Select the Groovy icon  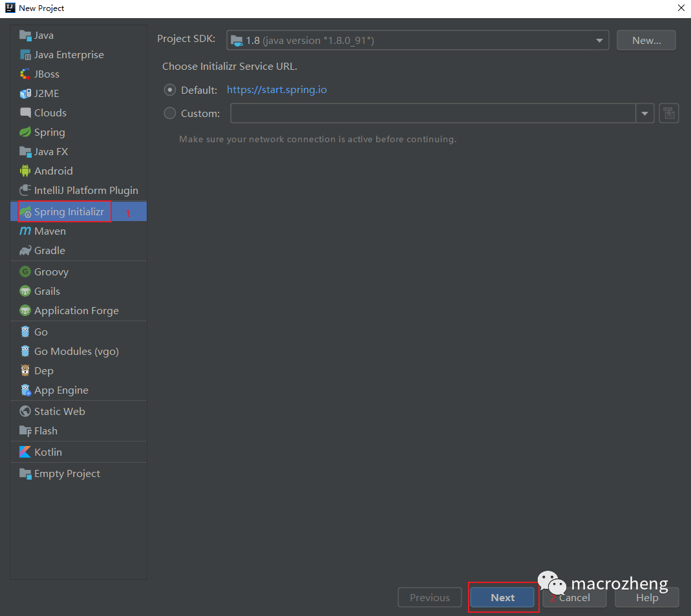click(25, 272)
